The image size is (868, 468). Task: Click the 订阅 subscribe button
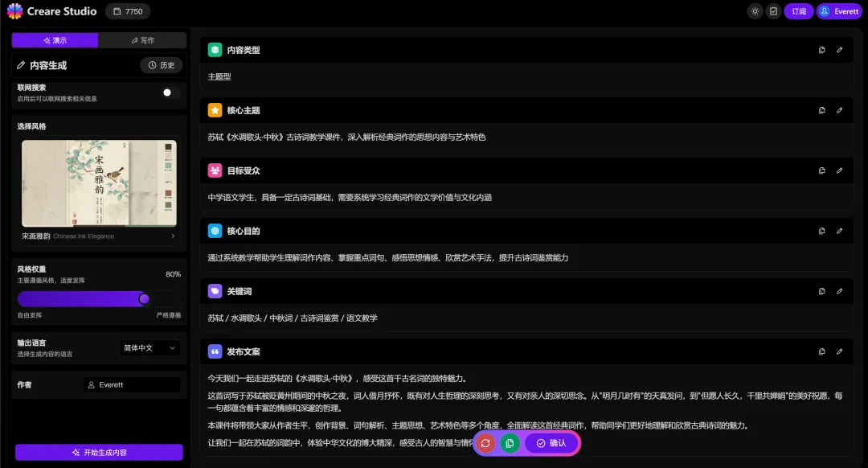[799, 11]
